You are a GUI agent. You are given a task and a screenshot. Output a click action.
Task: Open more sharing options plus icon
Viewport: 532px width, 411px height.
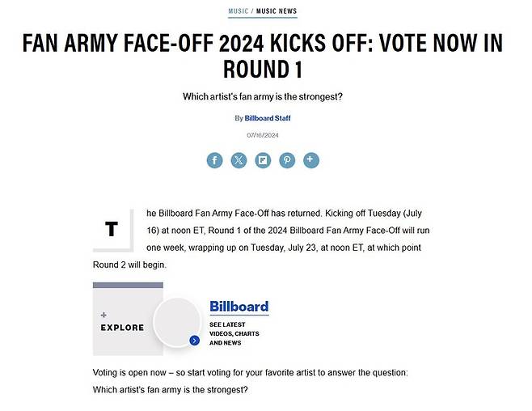[311, 160]
